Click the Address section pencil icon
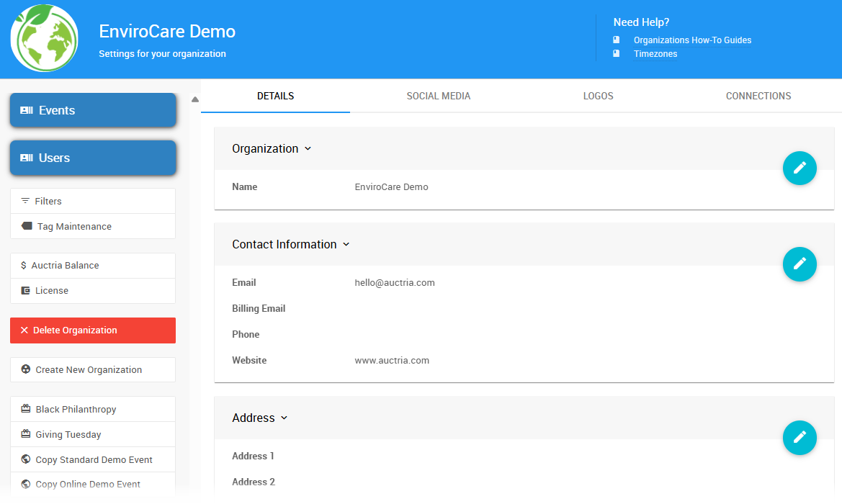 click(800, 438)
